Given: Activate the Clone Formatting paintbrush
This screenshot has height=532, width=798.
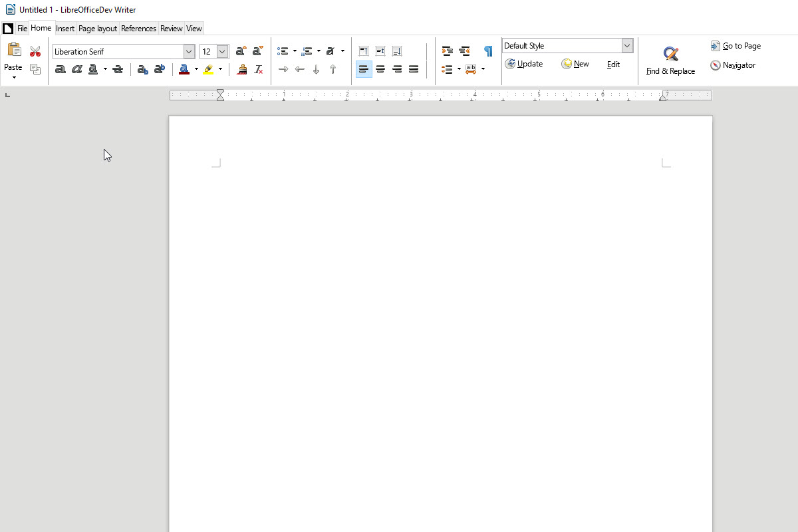Looking at the screenshot, I should click(x=242, y=68).
